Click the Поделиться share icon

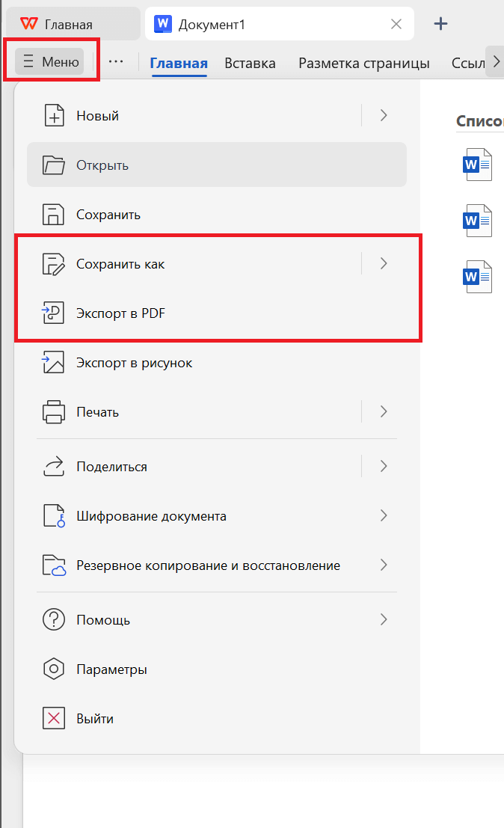tap(54, 466)
